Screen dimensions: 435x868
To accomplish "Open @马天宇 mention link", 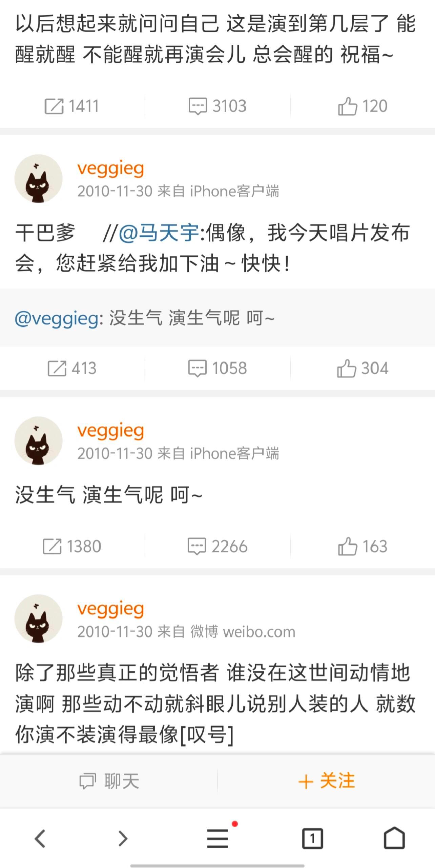I will click(159, 233).
